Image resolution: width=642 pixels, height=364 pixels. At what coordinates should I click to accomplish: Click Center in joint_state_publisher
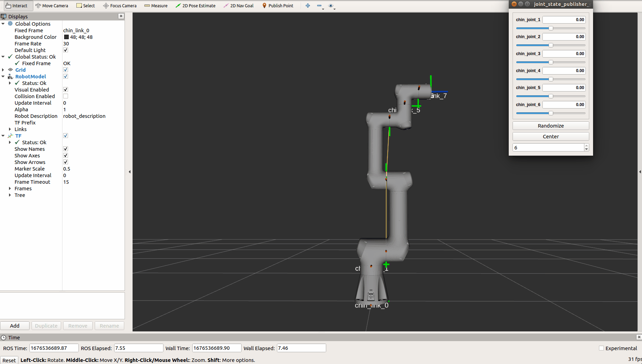pos(551,136)
